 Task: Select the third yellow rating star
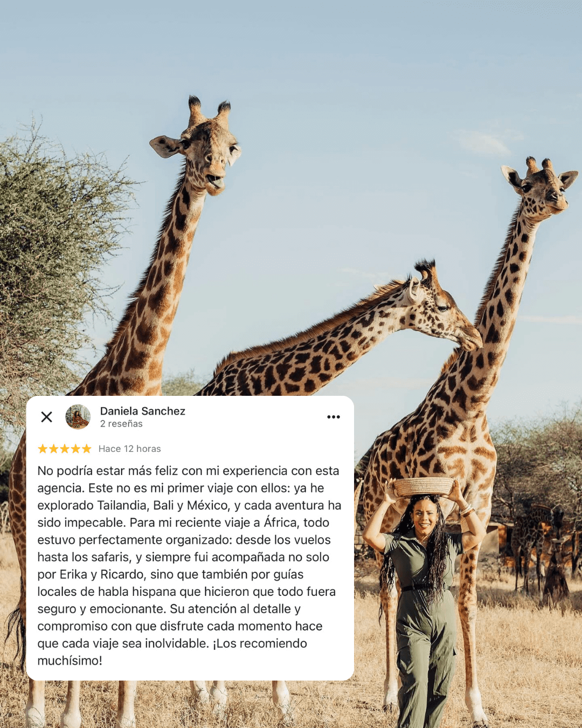coord(65,449)
